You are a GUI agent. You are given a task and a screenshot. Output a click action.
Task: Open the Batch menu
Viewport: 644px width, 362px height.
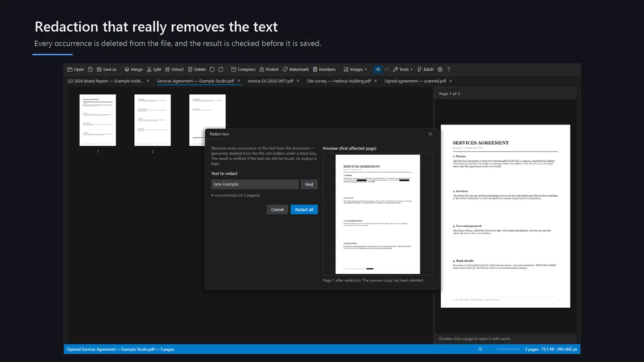(x=425, y=69)
